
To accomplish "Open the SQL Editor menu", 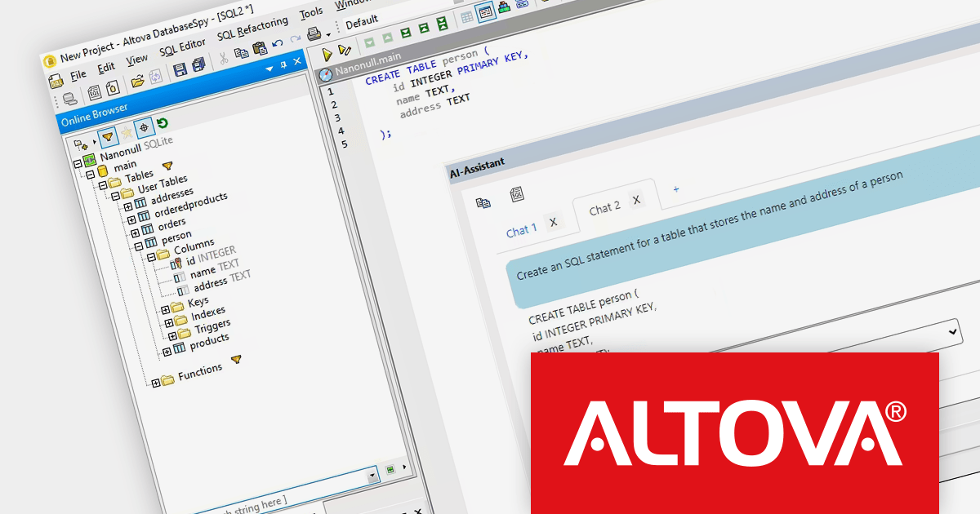I will pos(182,47).
